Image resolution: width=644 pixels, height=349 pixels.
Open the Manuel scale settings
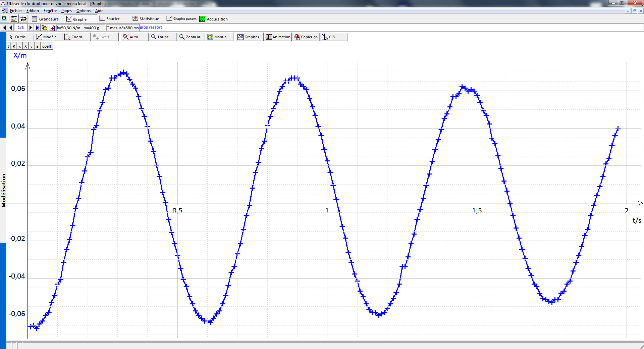point(219,37)
